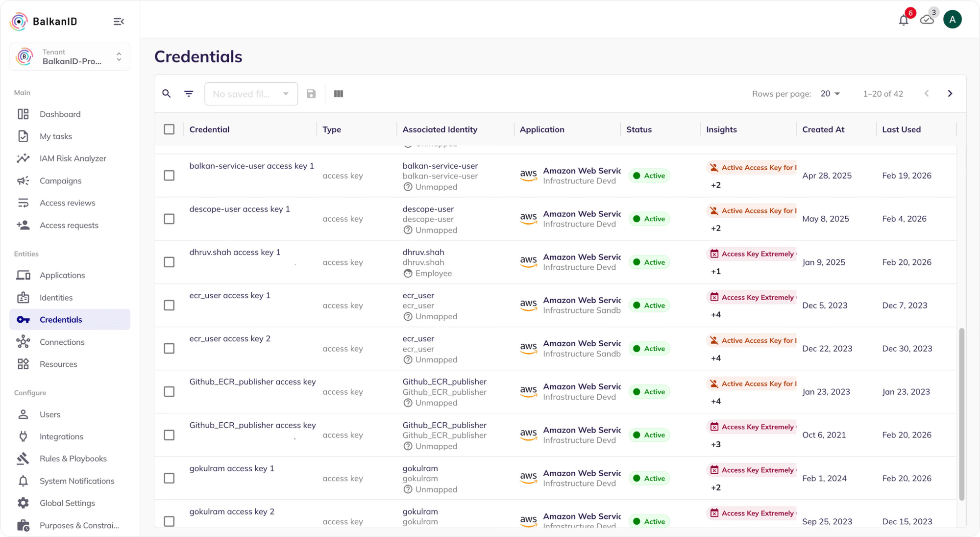This screenshot has width=980, height=537.
Task: Open the Tenant BalkanID-Pro switcher
Action: pyautogui.click(x=70, y=57)
